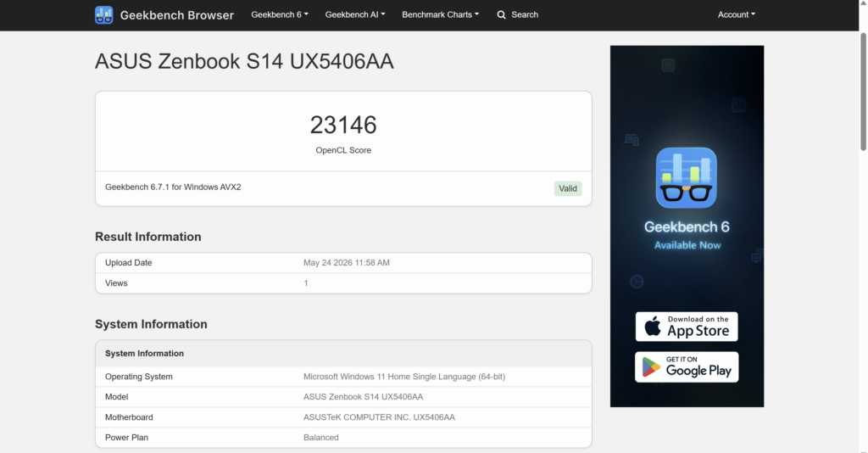Expand the Account dropdown
The height and width of the screenshot is (453, 868).
(x=737, y=15)
